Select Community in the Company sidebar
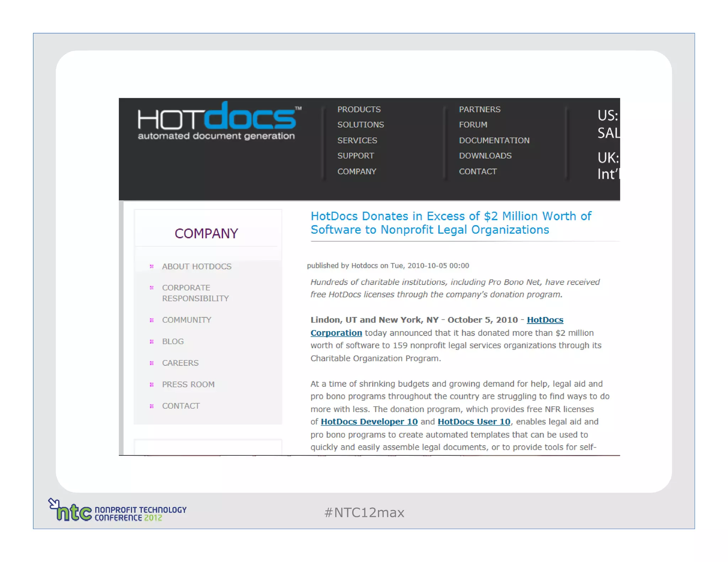The width and height of the screenshot is (728, 562). coord(187,320)
